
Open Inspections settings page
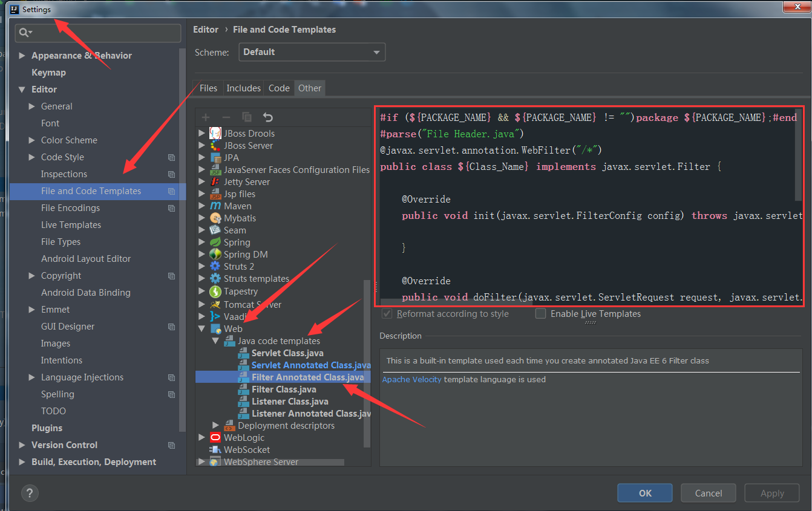tap(64, 174)
